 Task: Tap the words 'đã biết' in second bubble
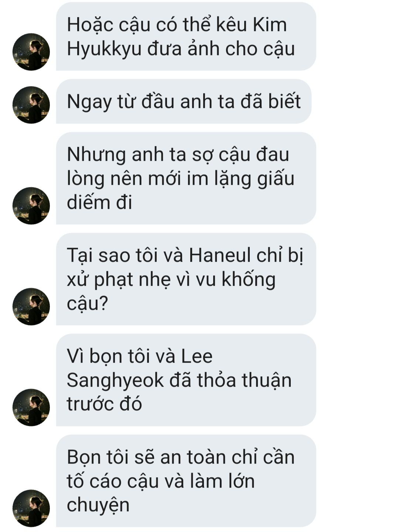(x=271, y=101)
